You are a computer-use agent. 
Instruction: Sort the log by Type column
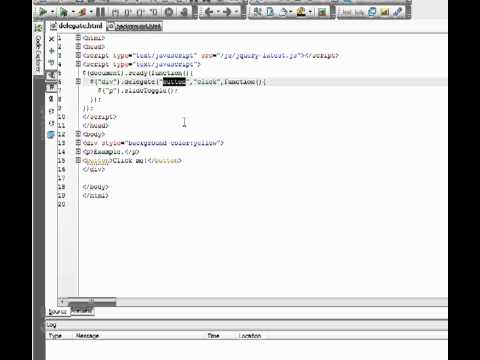pyautogui.click(x=55, y=335)
